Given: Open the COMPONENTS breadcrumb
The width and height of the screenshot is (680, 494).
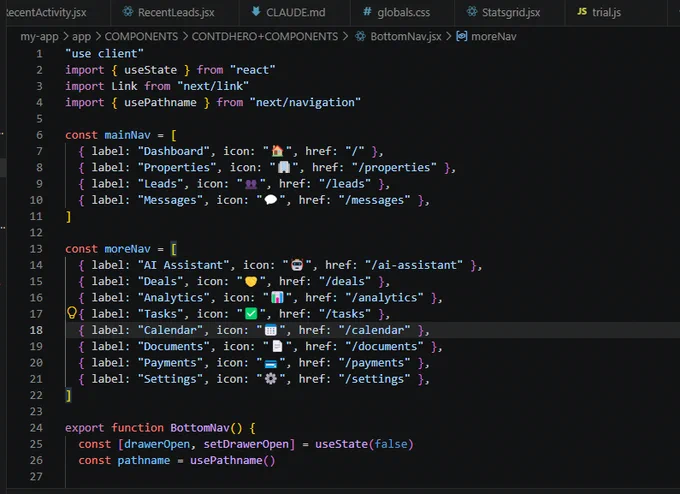Looking at the screenshot, I should (141, 36).
